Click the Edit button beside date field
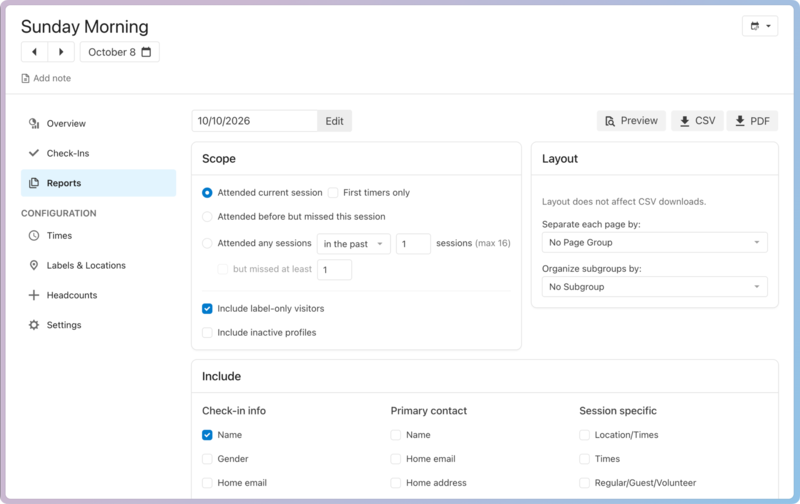Image resolution: width=800 pixels, height=504 pixels. [334, 121]
